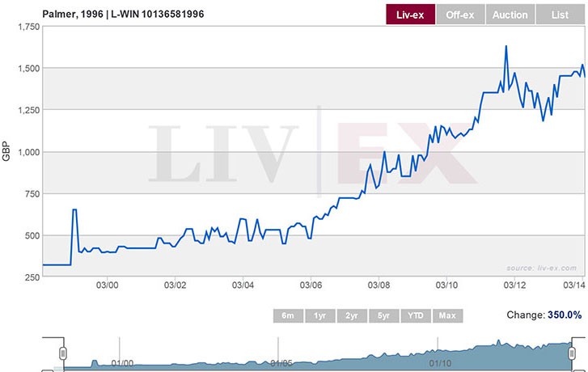Click the 01/05 marker in navigator
Screen dimensions: 588x372
coord(281,363)
